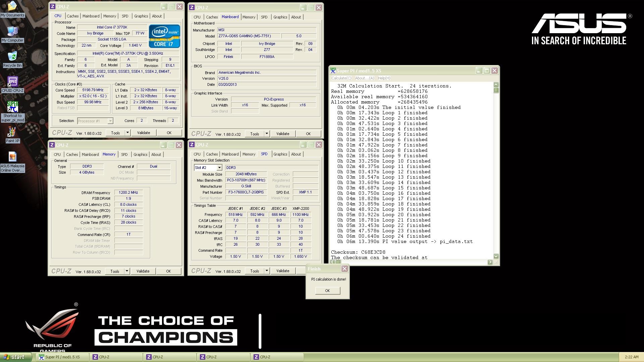Image resolution: width=644 pixels, height=362 pixels.
Task: Click the Core Speed value 5198.79 MHz
Action: click(x=93, y=90)
